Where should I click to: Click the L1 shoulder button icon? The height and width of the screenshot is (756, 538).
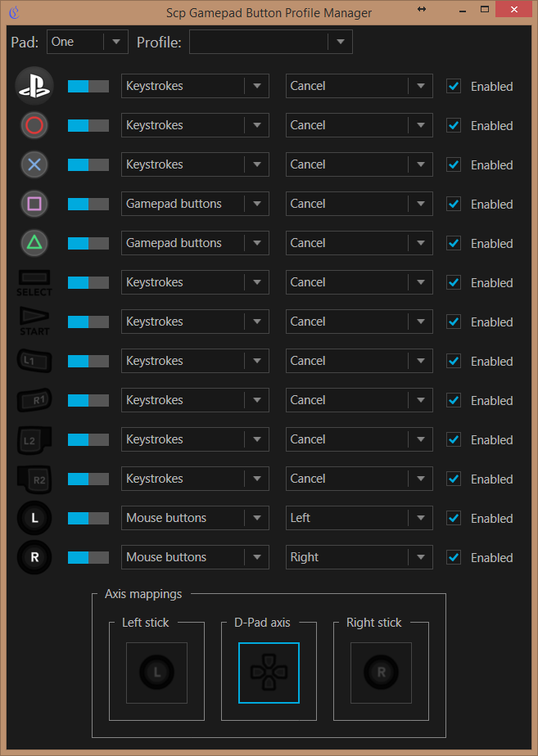point(34,361)
